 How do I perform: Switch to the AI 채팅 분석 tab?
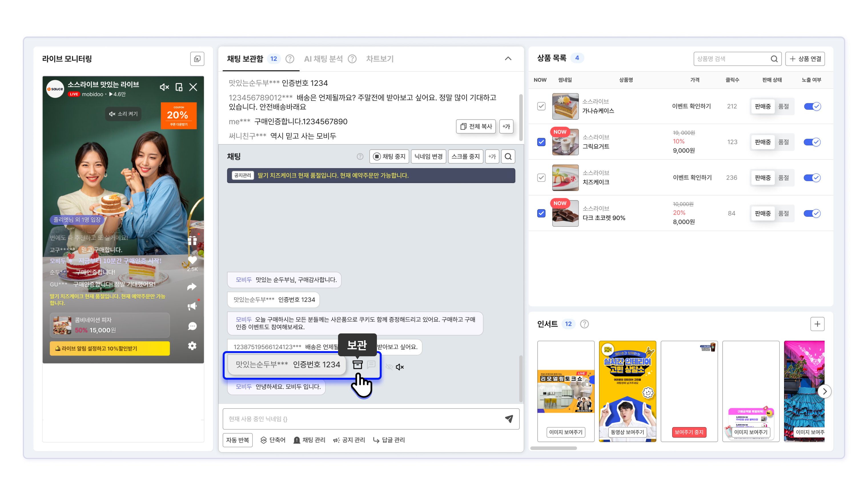pos(323,59)
